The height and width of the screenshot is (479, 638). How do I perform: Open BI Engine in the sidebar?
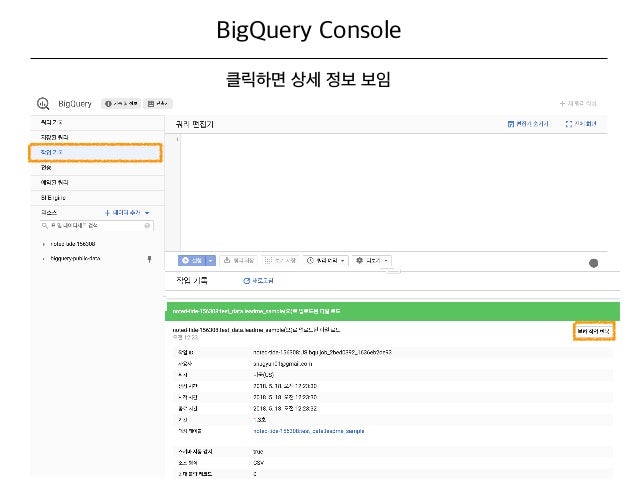pyautogui.click(x=97, y=198)
